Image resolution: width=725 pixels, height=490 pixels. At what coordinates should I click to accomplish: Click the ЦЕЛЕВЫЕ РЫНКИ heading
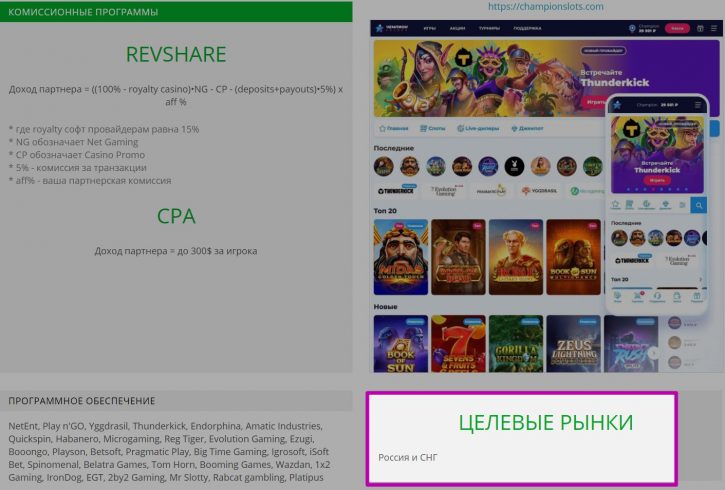click(546, 423)
